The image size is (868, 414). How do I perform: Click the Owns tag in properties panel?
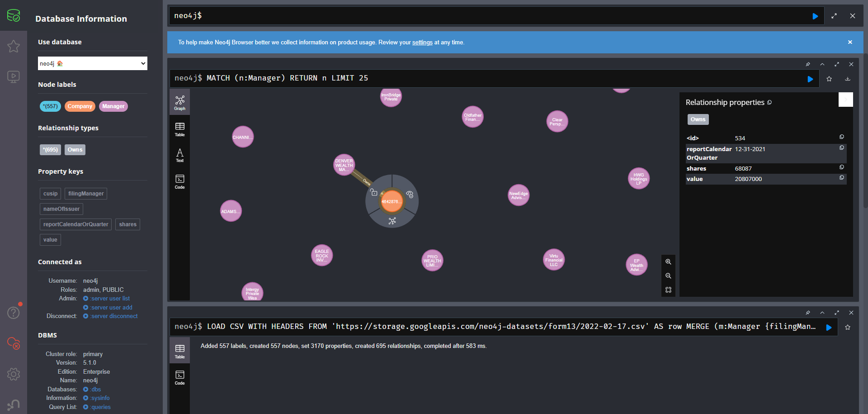point(698,119)
